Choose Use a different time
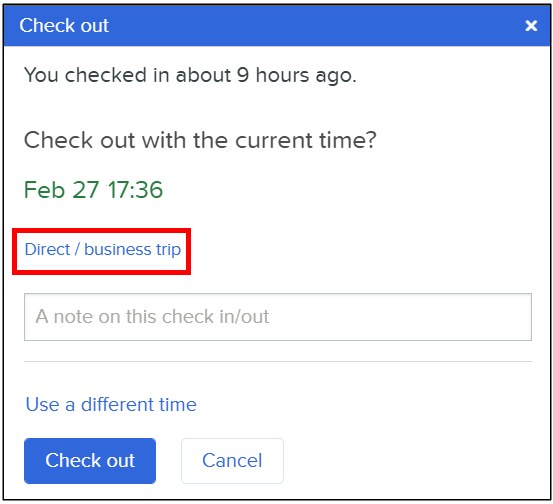This screenshot has height=504, width=553. (x=111, y=404)
